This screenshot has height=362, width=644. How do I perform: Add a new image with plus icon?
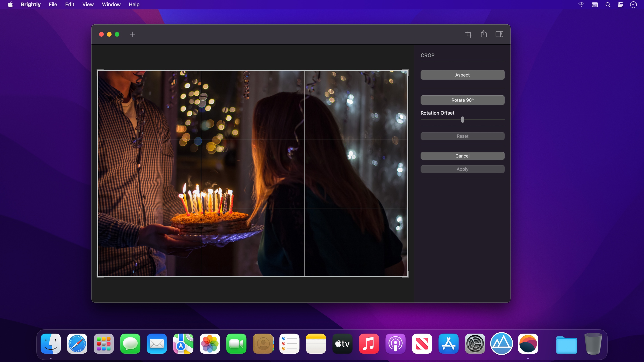point(132,34)
